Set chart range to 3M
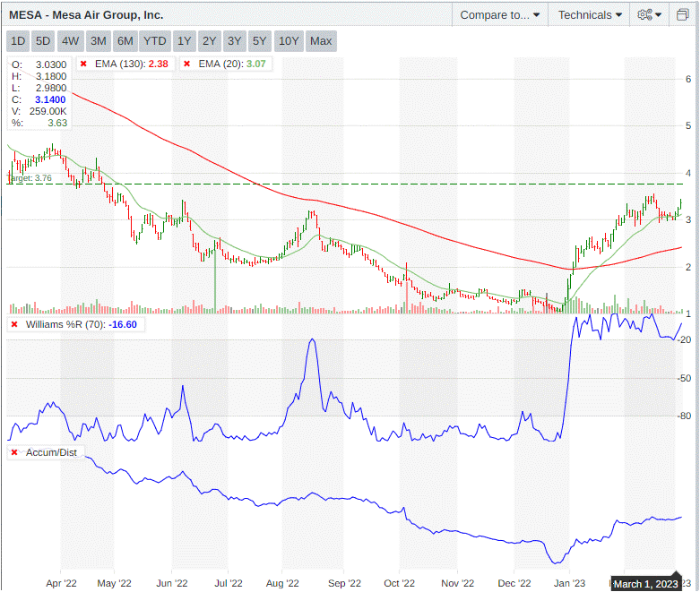Image resolution: width=700 pixels, height=592 pixels. coord(99,40)
